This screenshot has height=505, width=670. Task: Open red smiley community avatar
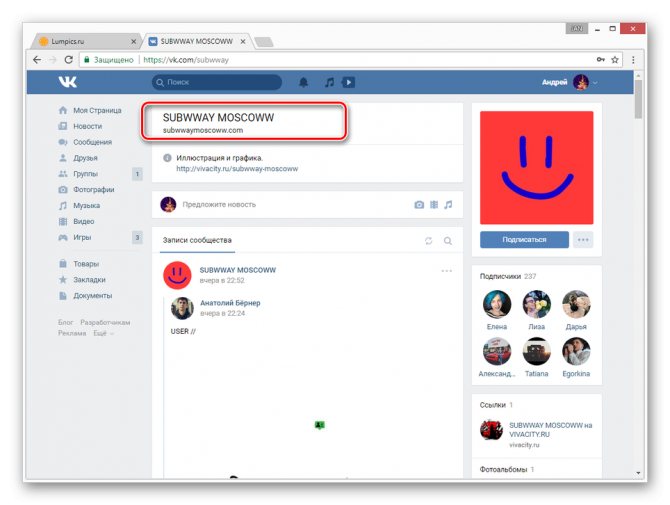pos(537,167)
